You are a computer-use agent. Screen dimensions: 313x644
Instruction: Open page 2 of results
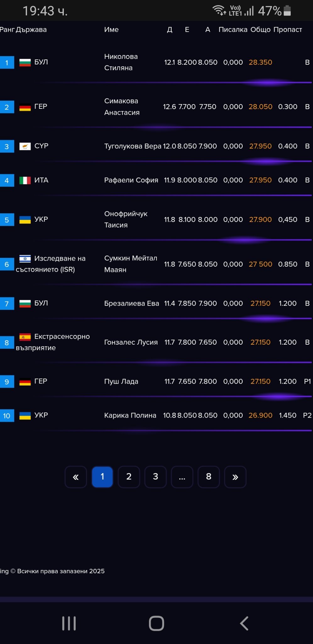point(129,477)
